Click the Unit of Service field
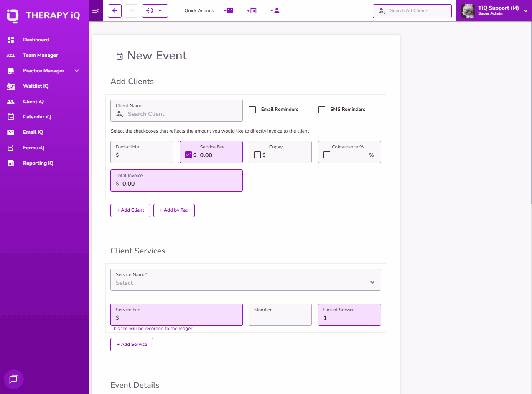 tap(349, 315)
